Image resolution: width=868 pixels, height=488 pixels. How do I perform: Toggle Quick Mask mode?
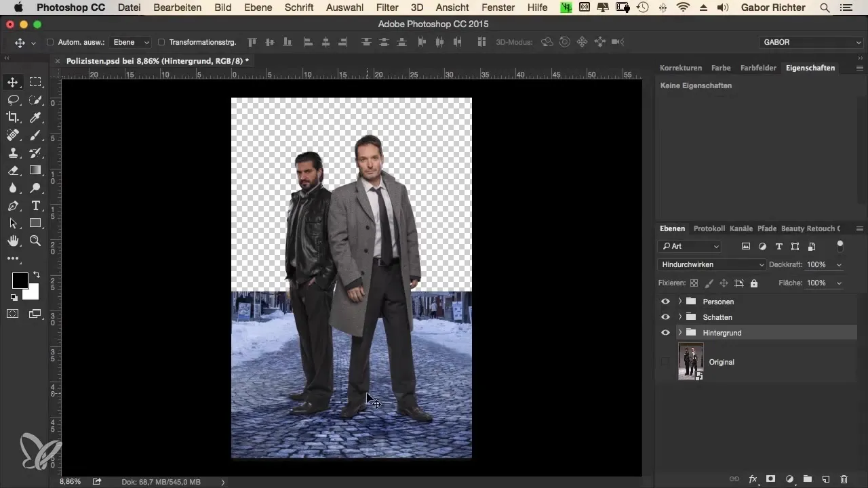click(x=13, y=313)
